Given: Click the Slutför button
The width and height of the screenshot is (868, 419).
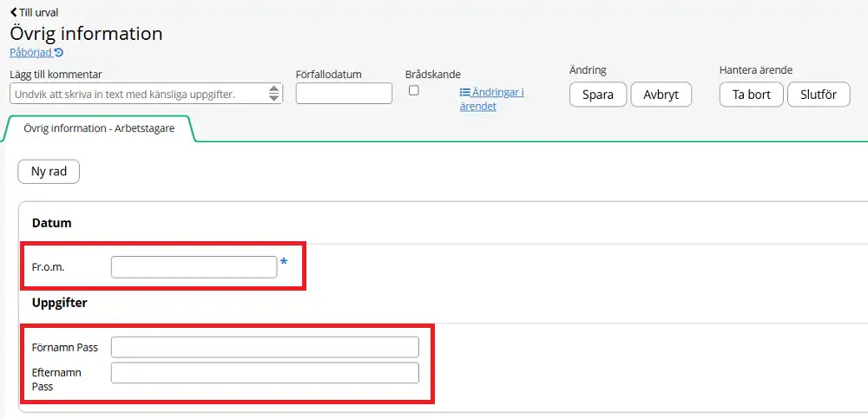Looking at the screenshot, I should [x=818, y=95].
